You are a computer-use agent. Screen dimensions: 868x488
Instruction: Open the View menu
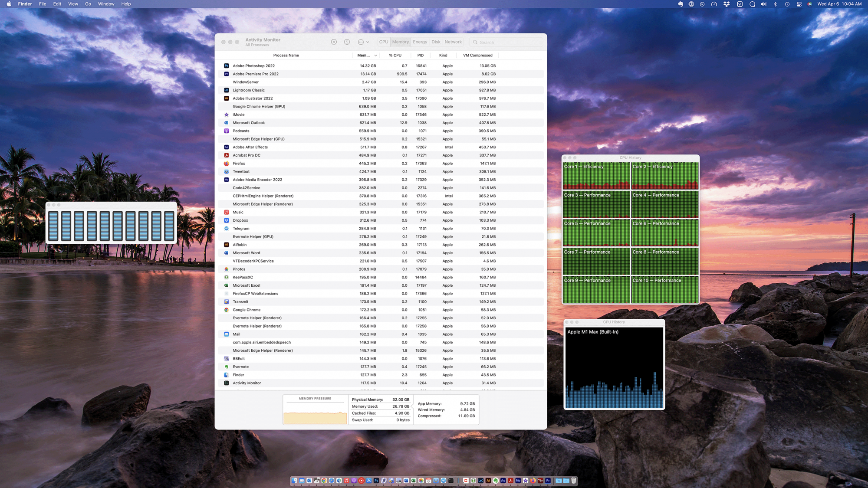(x=73, y=4)
